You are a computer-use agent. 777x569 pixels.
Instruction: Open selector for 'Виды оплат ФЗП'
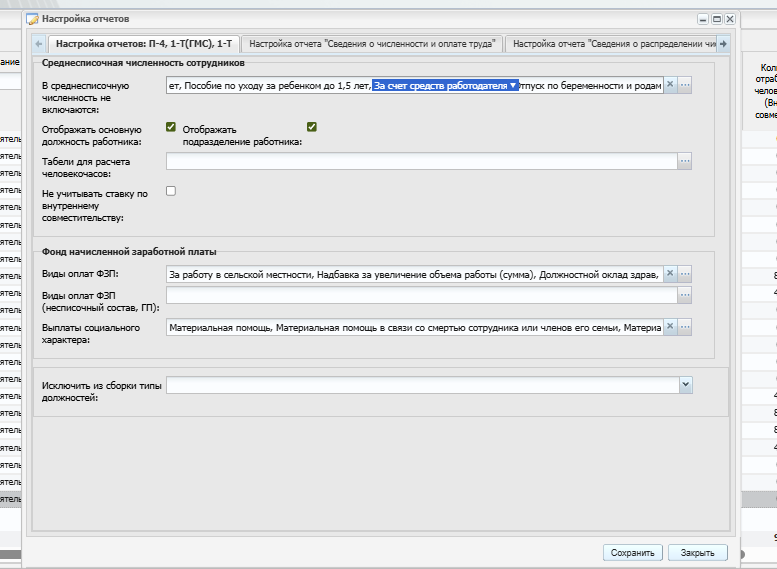pyautogui.click(x=685, y=274)
